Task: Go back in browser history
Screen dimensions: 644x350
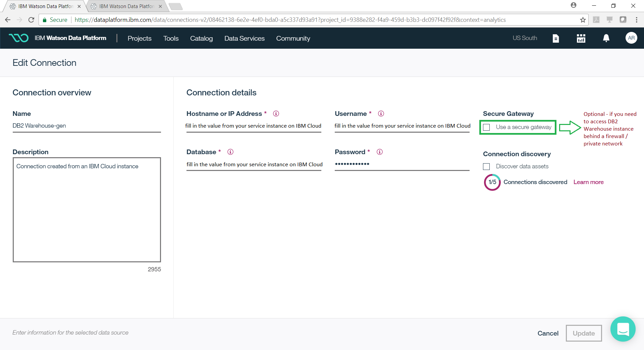Action: click(8, 20)
